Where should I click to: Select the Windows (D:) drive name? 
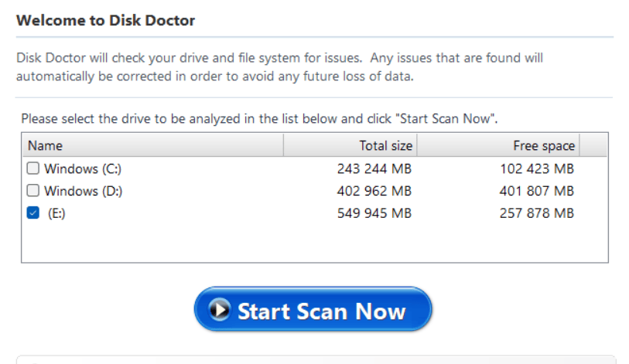(x=83, y=191)
